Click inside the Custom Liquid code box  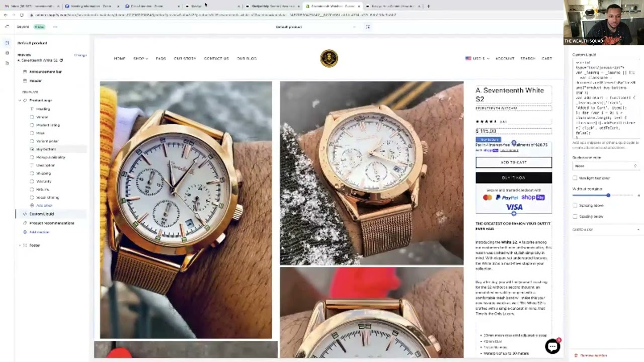tap(606, 100)
